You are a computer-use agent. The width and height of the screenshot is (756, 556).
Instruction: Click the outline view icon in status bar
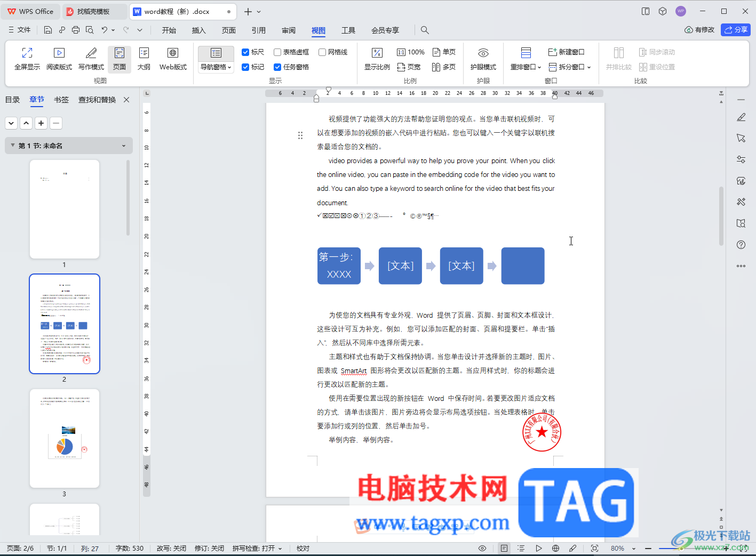tap(521, 548)
